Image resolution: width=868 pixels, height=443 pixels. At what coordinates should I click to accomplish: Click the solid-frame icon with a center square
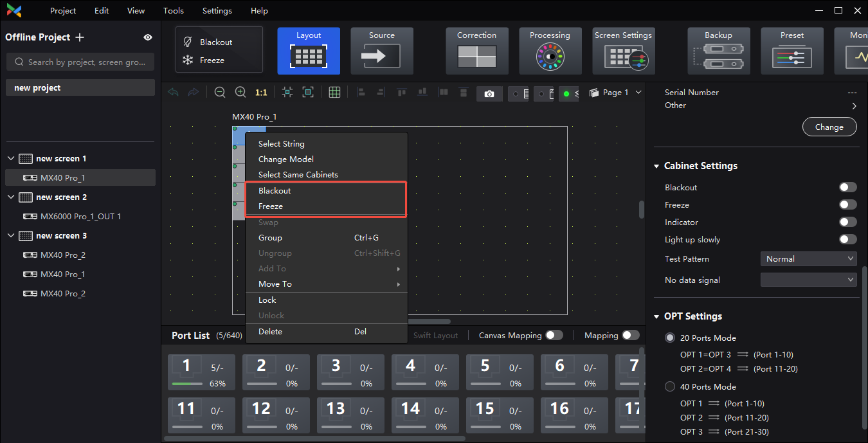(308, 93)
